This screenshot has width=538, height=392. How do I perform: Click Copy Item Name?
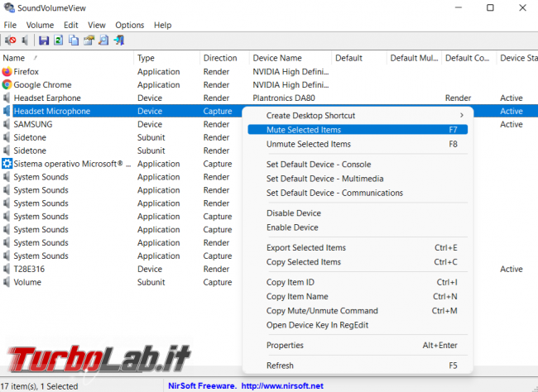click(358, 296)
